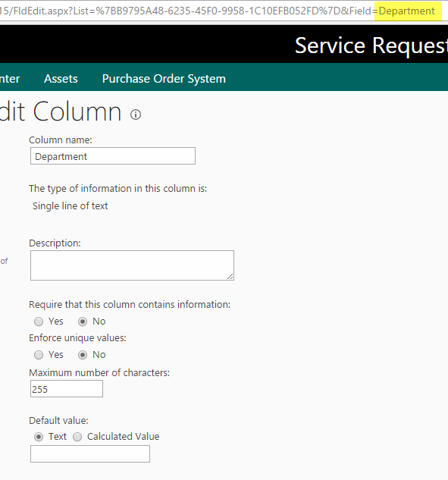
Task: Click the partially visible Center nav item
Action: click(10, 79)
